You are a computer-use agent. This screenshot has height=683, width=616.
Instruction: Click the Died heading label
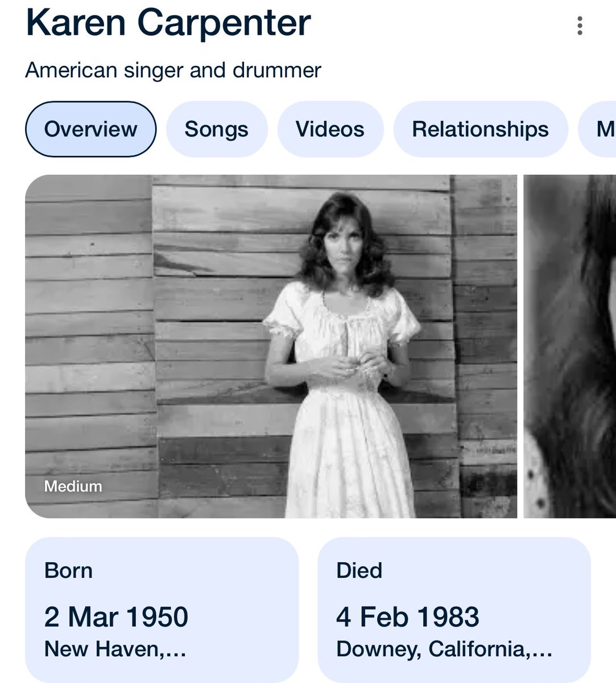[359, 570]
